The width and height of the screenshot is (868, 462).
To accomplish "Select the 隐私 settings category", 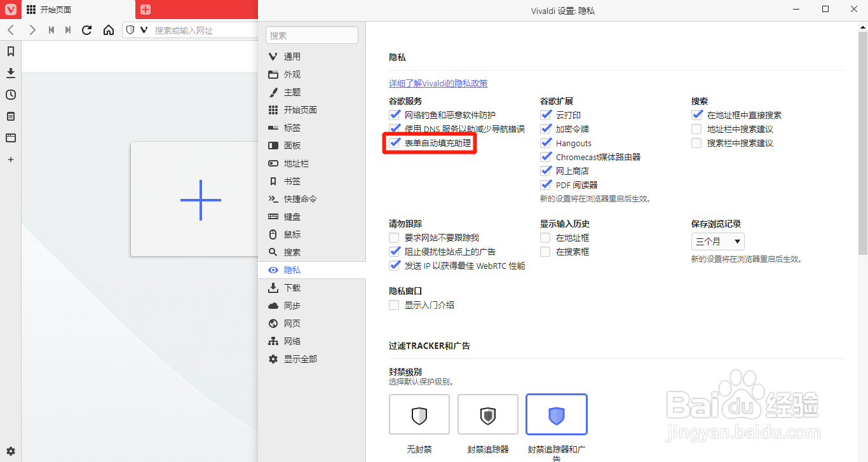I will 311,270.
